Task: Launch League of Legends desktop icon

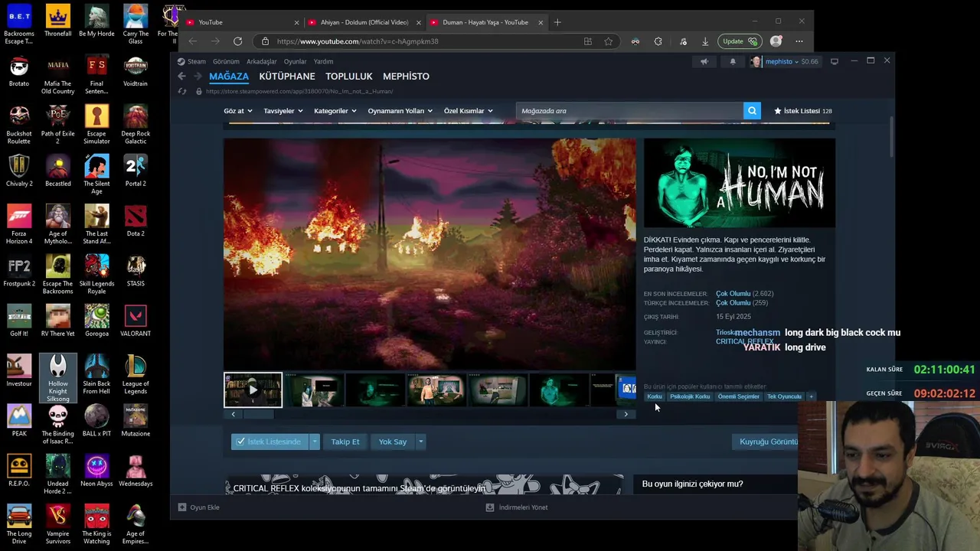Action: tap(136, 373)
